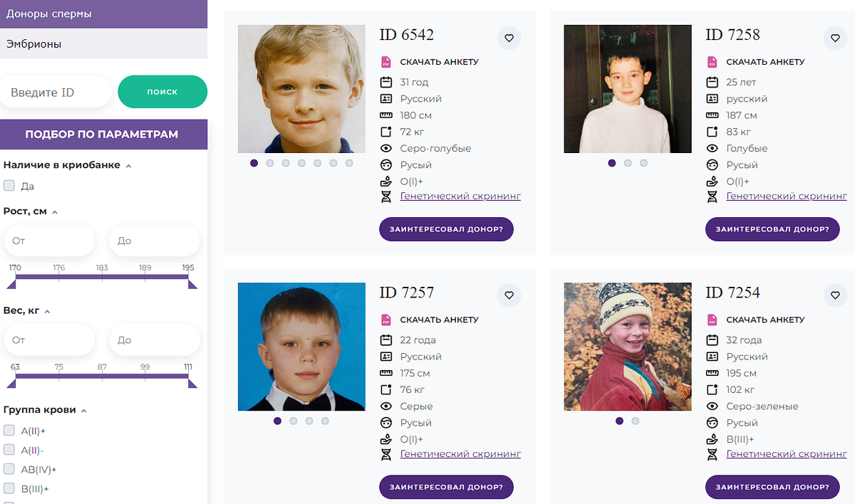Collapse the 'Вес, кг' filter section
The width and height of the screenshot is (855, 504).
pos(47,312)
